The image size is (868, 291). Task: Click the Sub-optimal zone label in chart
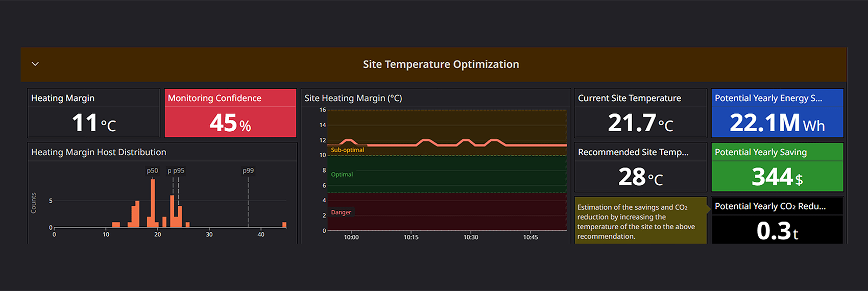point(347,150)
